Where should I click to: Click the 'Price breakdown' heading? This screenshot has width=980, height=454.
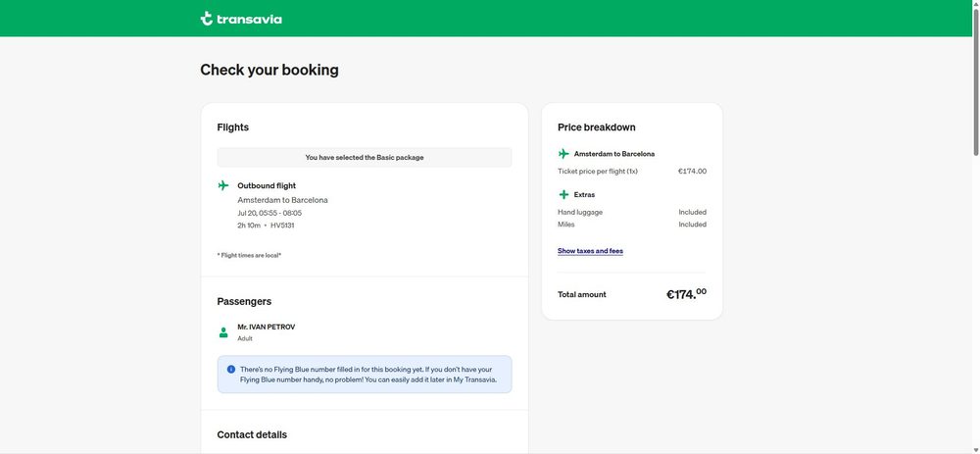(x=596, y=126)
